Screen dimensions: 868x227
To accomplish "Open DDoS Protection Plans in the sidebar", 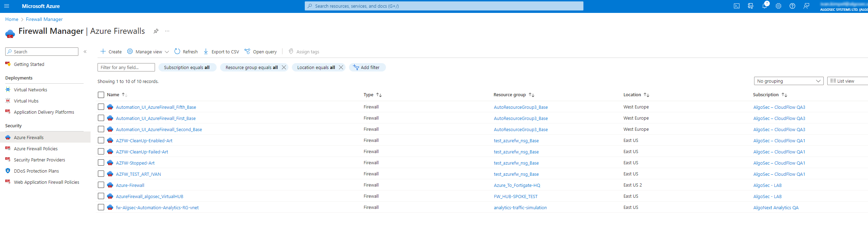I will coord(36,171).
